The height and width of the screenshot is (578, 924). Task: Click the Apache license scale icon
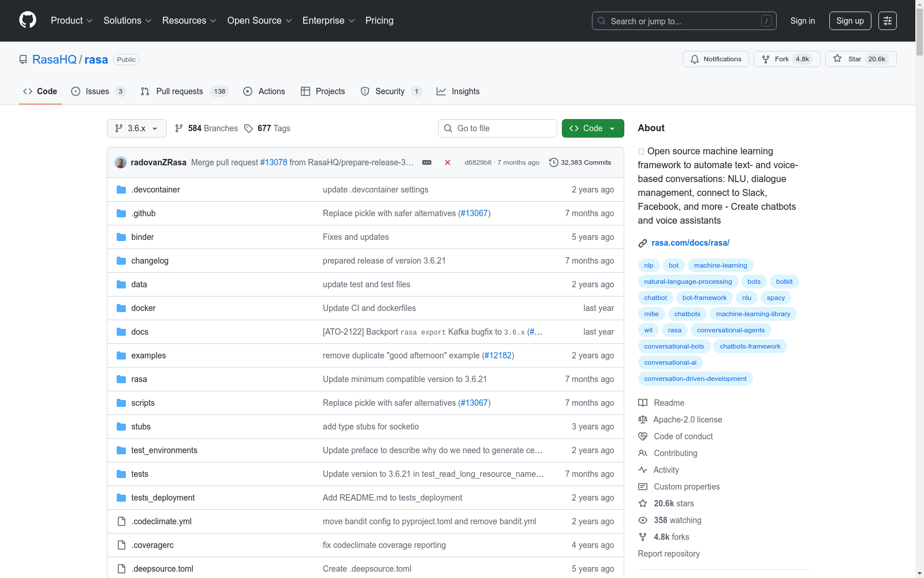pos(643,420)
